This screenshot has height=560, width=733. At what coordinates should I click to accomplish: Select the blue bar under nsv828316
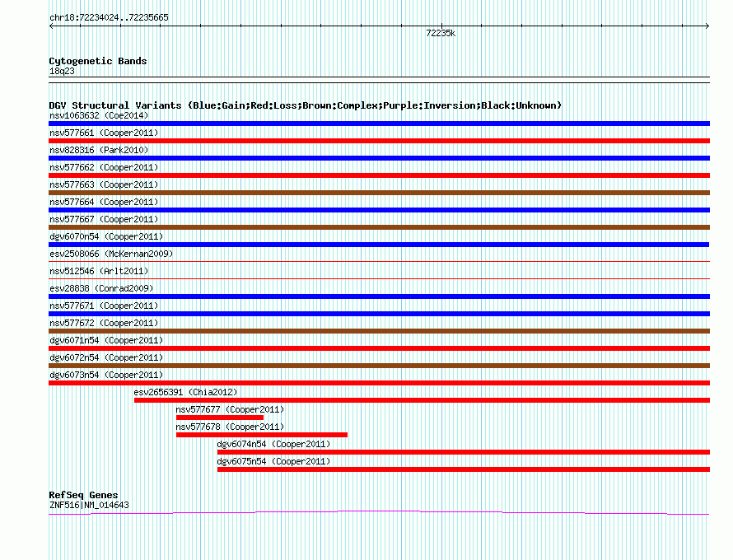click(379, 158)
